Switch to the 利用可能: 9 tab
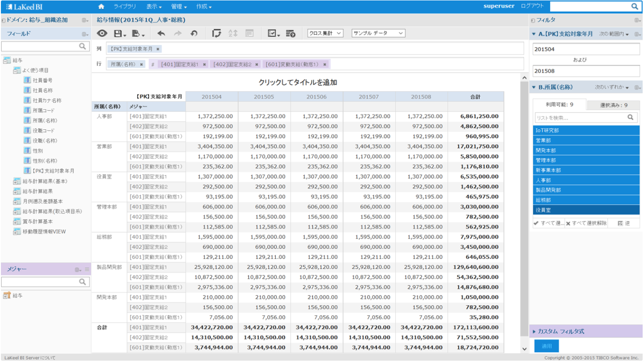The height and width of the screenshot is (362, 644). (560, 105)
